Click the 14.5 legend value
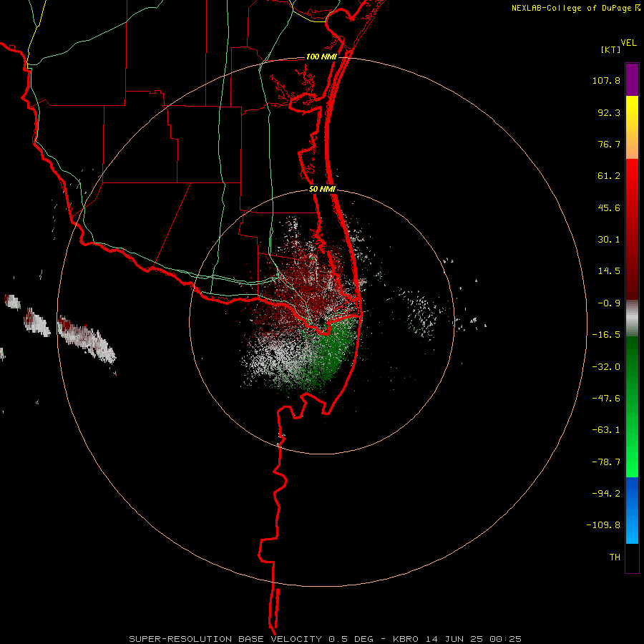644x644 pixels. [x=609, y=271]
